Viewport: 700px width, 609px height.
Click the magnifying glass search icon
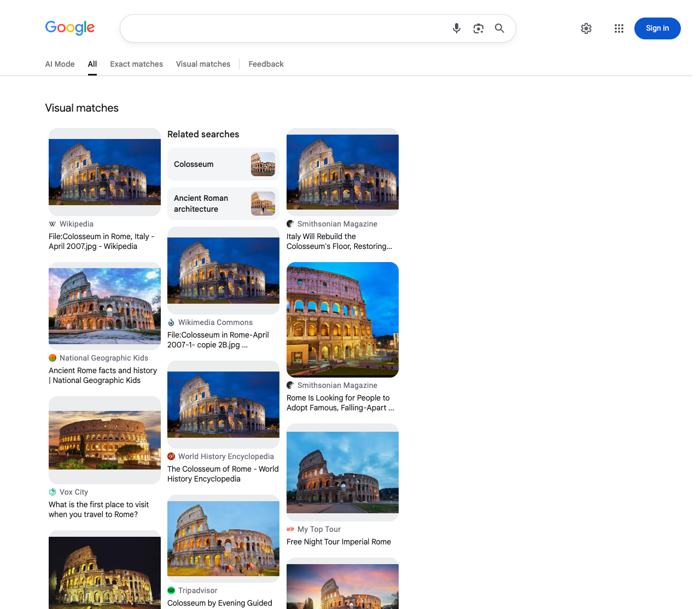(x=499, y=28)
